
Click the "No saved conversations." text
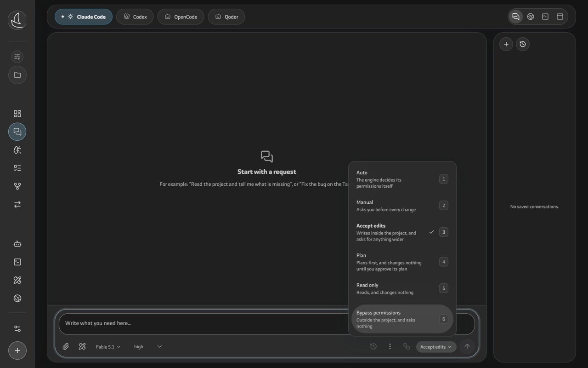point(535,207)
